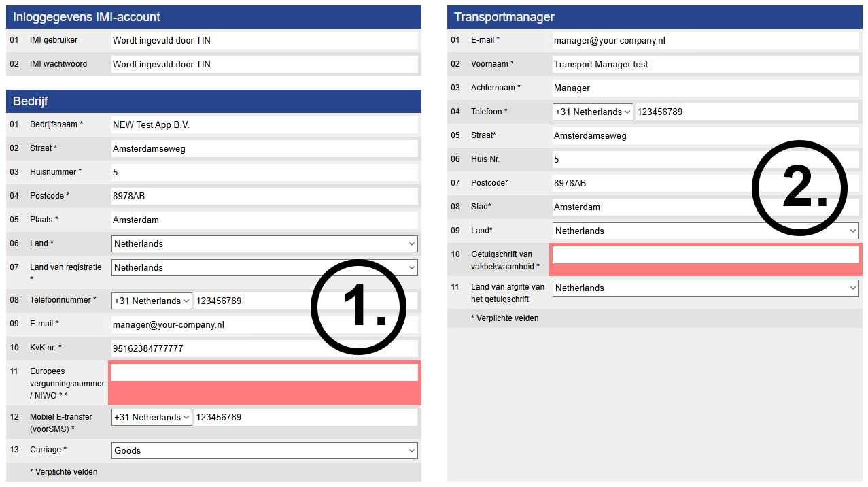
Task: Focus the Transportmanager Voornaam field
Action: (705, 64)
